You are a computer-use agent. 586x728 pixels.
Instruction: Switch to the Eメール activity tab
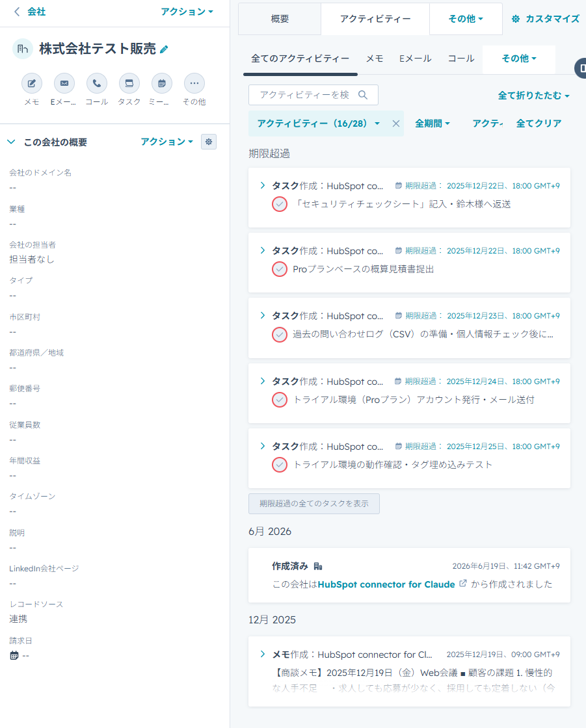click(416, 58)
